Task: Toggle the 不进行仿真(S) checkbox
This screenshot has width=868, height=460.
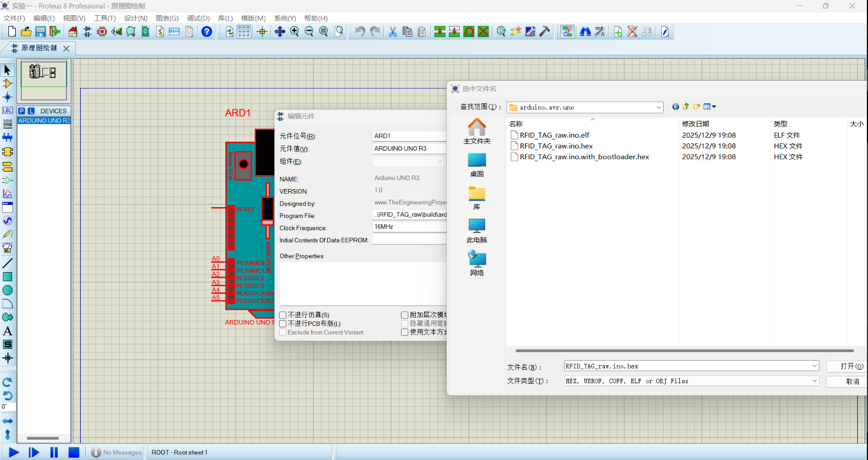Action: coord(283,315)
